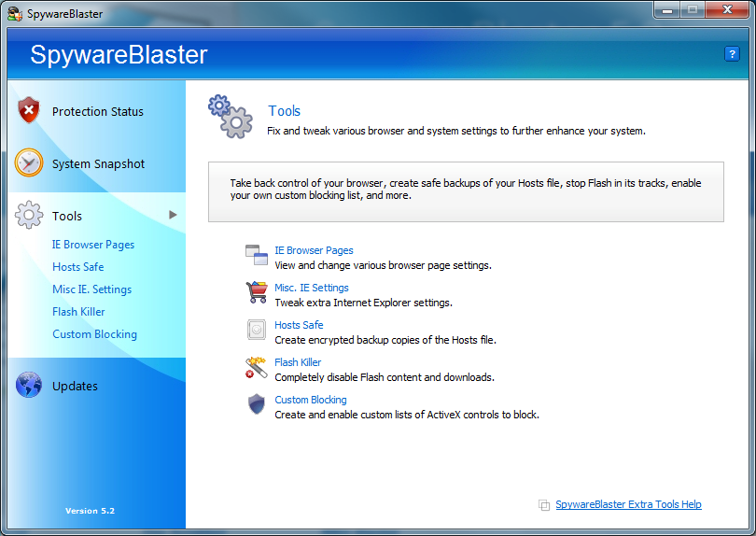The height and width of the screenshot is (536, 756).
Task: Open SpywareBlaster Extra Tools Help link
Action: pos(628,504)
